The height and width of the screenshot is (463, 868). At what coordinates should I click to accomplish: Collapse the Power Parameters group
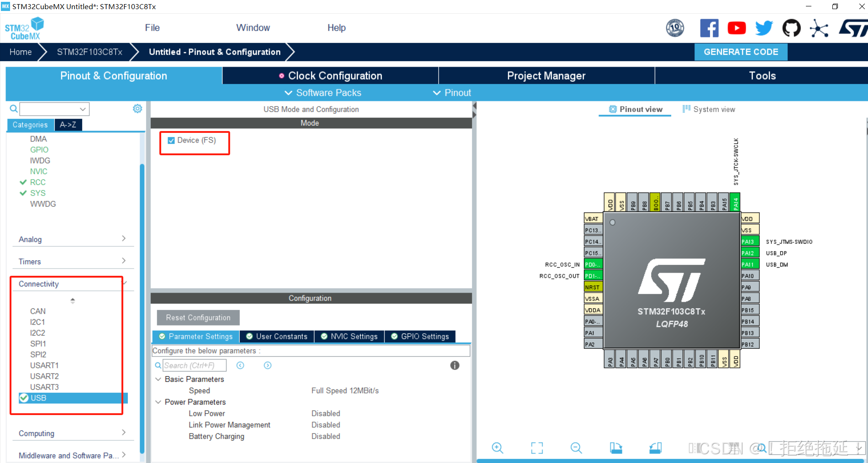(158, 402)
